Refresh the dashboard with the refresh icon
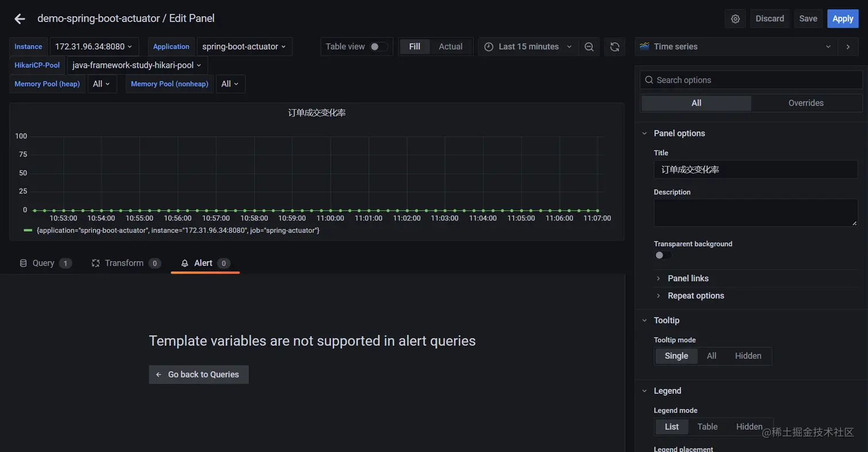 [x=614, y=47]
